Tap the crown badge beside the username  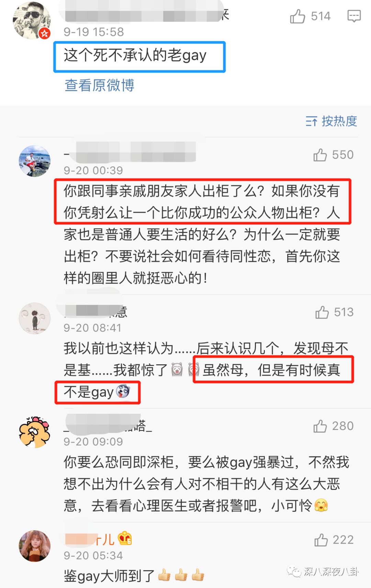tap(125, 538)
